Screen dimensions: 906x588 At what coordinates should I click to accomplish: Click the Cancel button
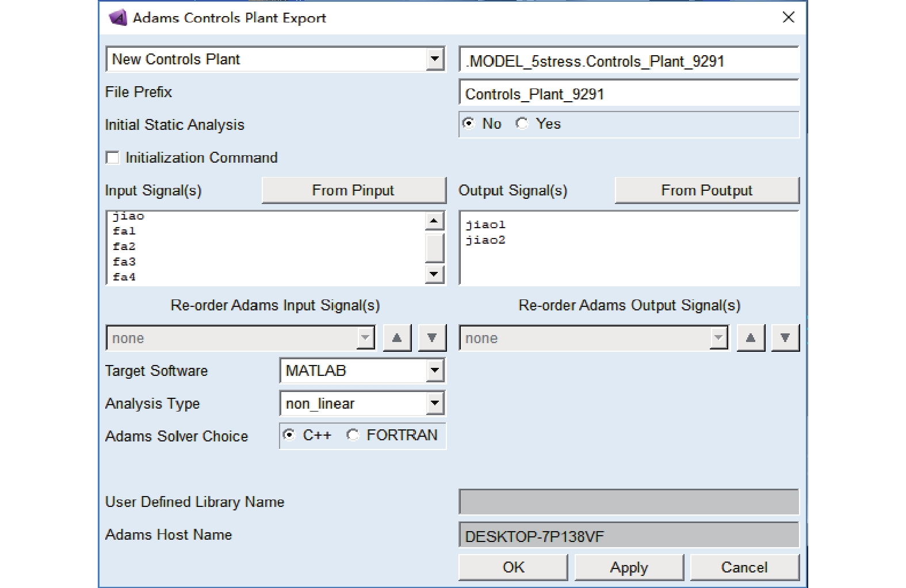(x=745, y=567)
